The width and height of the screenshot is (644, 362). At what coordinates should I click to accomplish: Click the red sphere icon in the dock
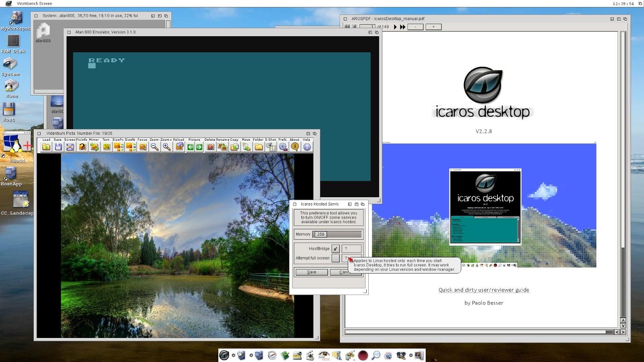(x=363, y=356)
